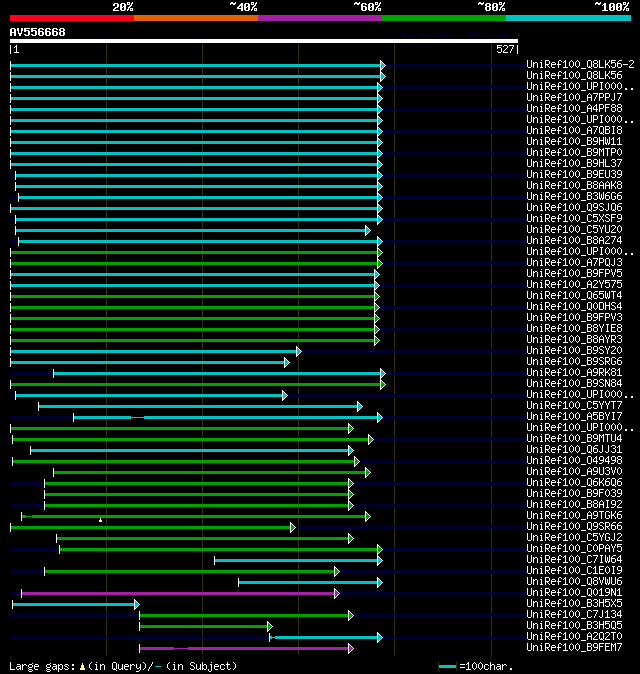Select the UniRef100_A7PQJ3 label
640x674 pixels.
(574, 263)
